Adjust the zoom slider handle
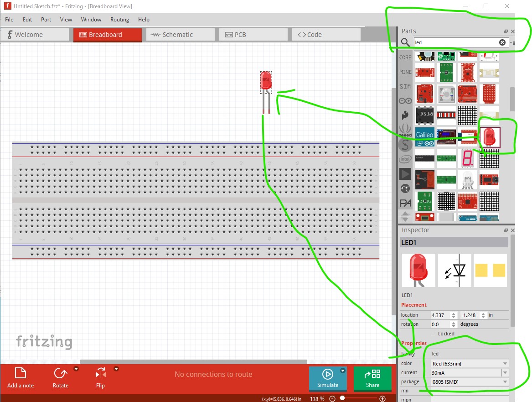Viewport: 532px width, 402px height. pyautogui.click(x=342, y=398)
